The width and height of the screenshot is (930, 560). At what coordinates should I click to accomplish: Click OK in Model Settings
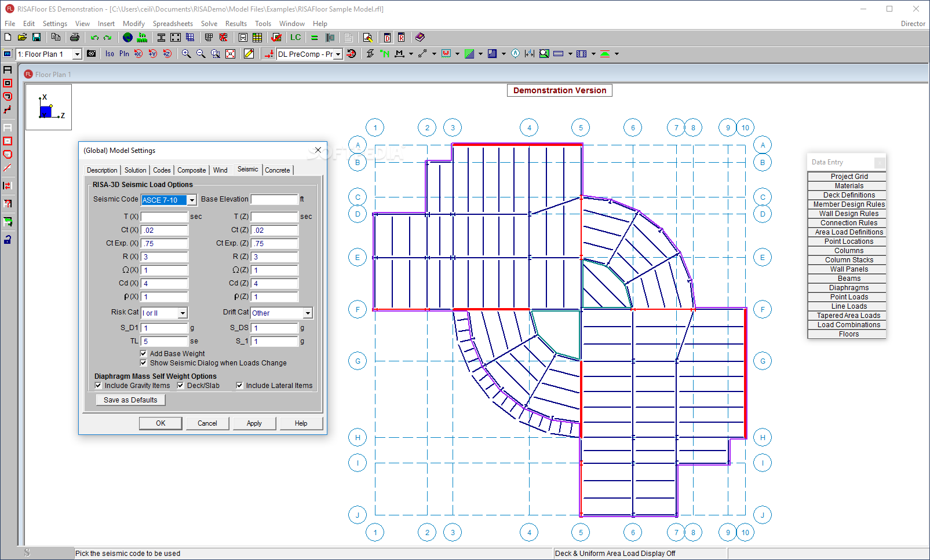click(x=161, y=423)
